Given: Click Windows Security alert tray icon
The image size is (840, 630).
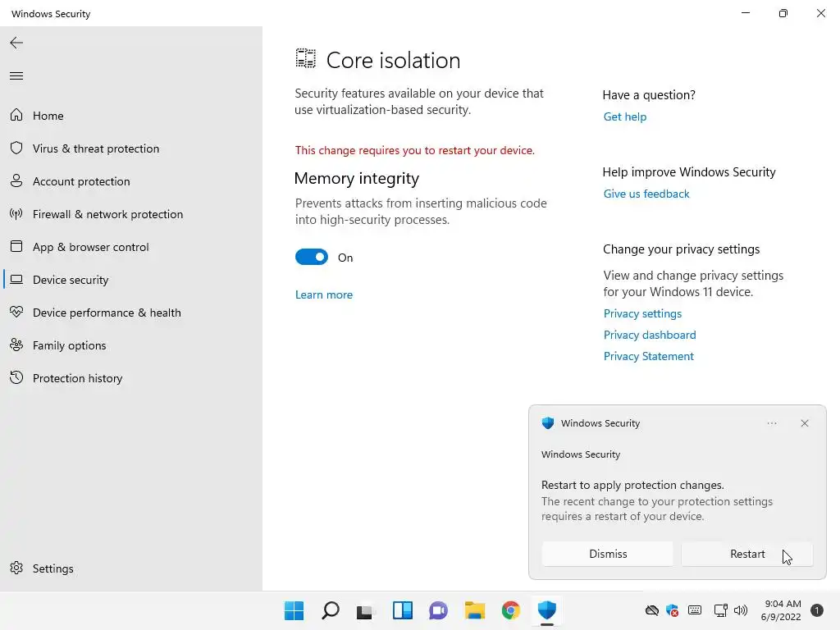Looking at the screenshot, I should pyautogui.click(x=673, y=610).
